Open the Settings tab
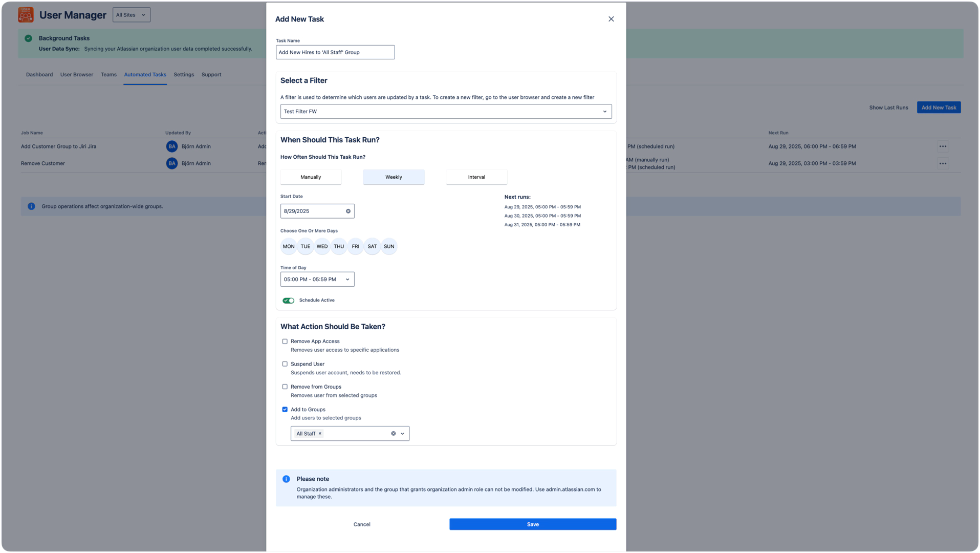This screenshot has width=980, height=553. pyautogui.click(x=183, y=74)
